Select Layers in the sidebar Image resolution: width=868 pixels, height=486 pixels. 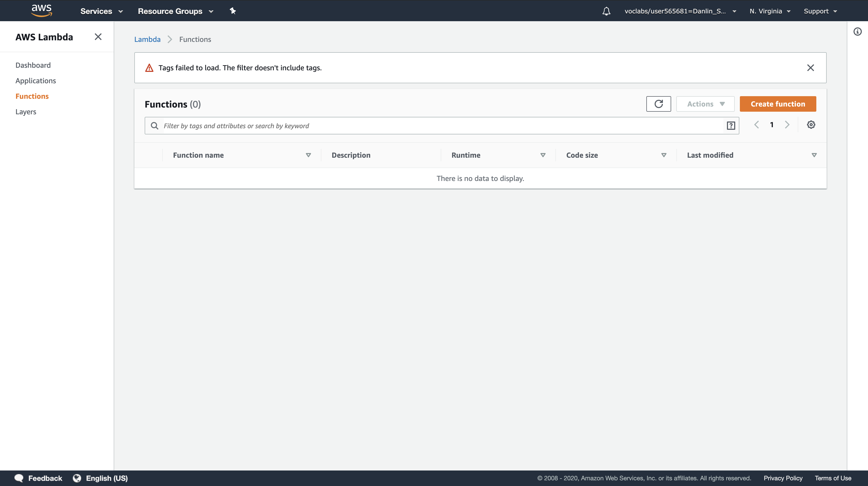[26, 112]
